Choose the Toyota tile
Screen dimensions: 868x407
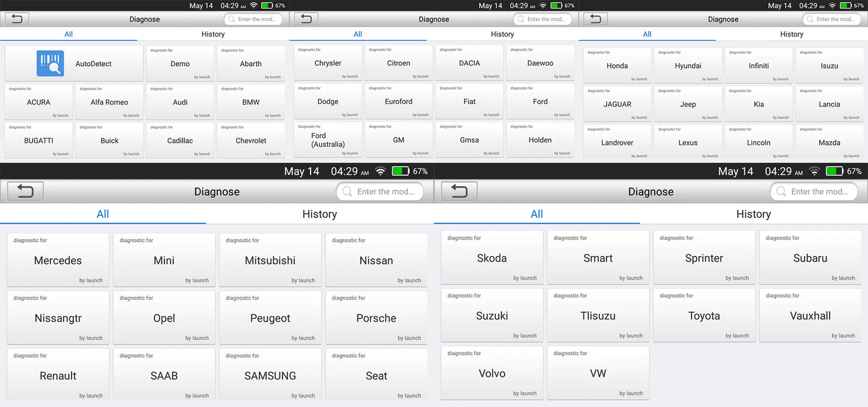click(704, 316)
